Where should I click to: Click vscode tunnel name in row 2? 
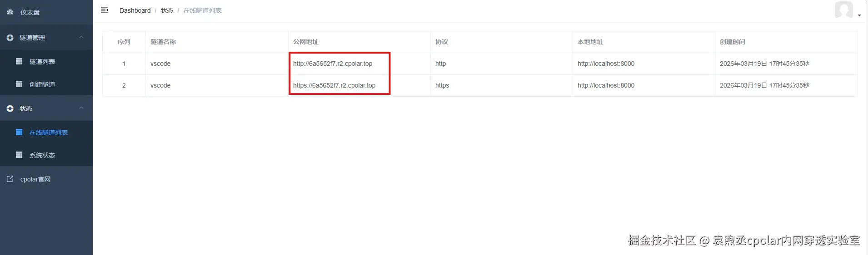point(160,85)
